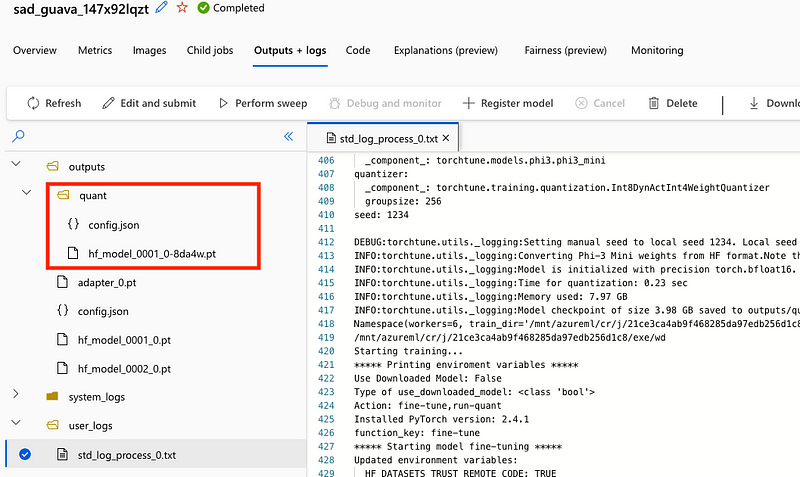800x477 pixels.
Task: Click the Download arrow icon
Action: click(x=754, y=103)
